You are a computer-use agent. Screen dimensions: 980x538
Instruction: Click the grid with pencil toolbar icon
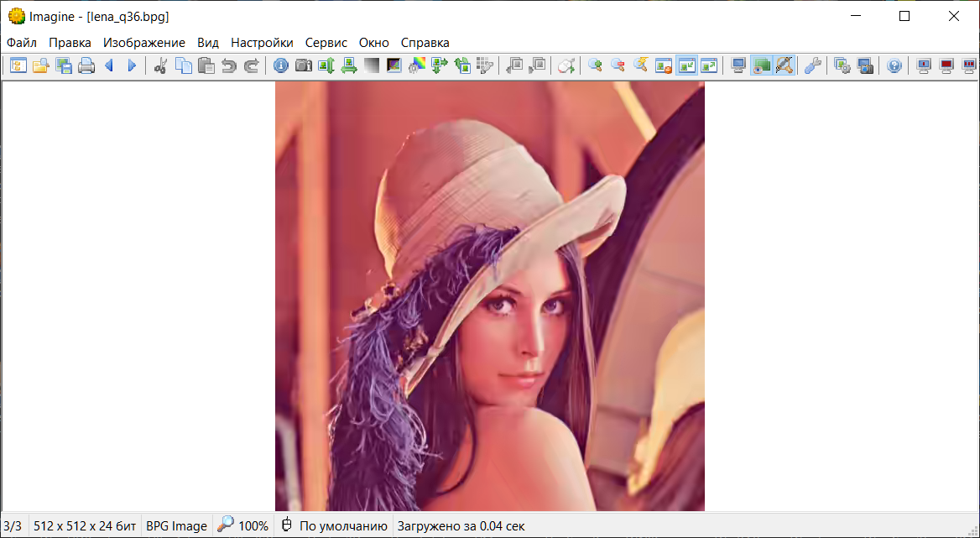coord(484,65)
